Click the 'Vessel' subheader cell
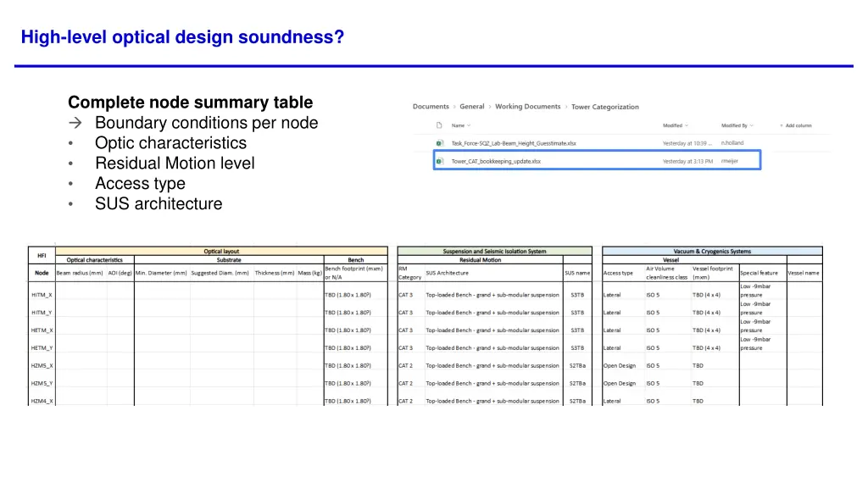 click(670, 260)
